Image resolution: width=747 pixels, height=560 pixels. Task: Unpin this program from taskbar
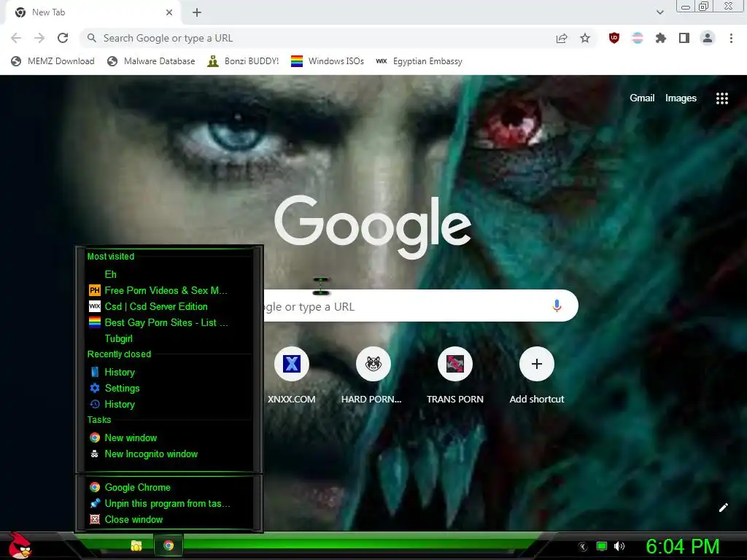(x=169, y=503)
